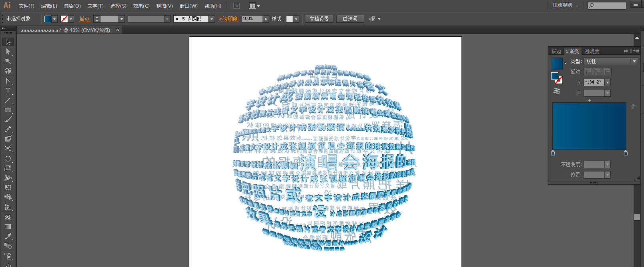Open the 文件(F) menu
Screen dimensions: 644x267
[26, 6]
